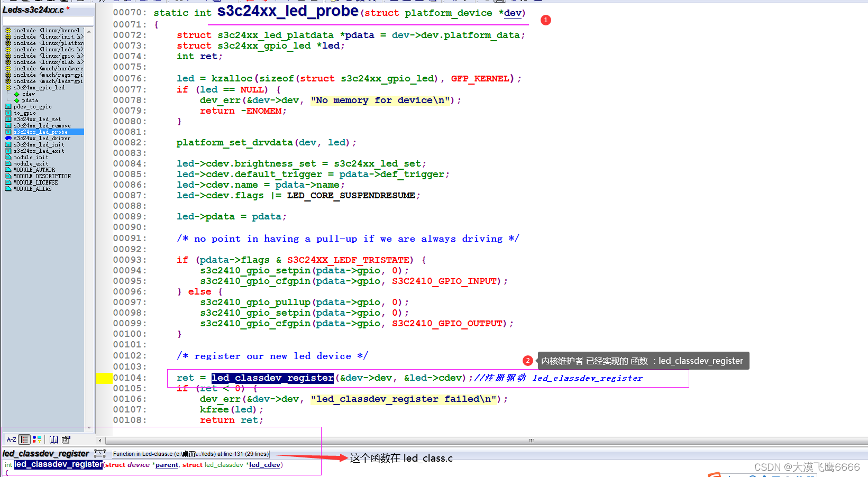Click kfree call on line 107

tap(214, 409)
